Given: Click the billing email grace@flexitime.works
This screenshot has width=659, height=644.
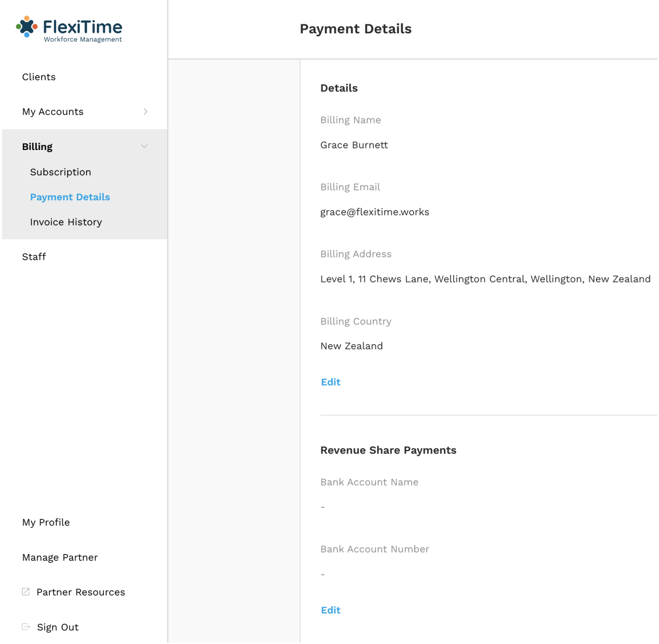Looking at the screenshot, I should tap(375, 212).
